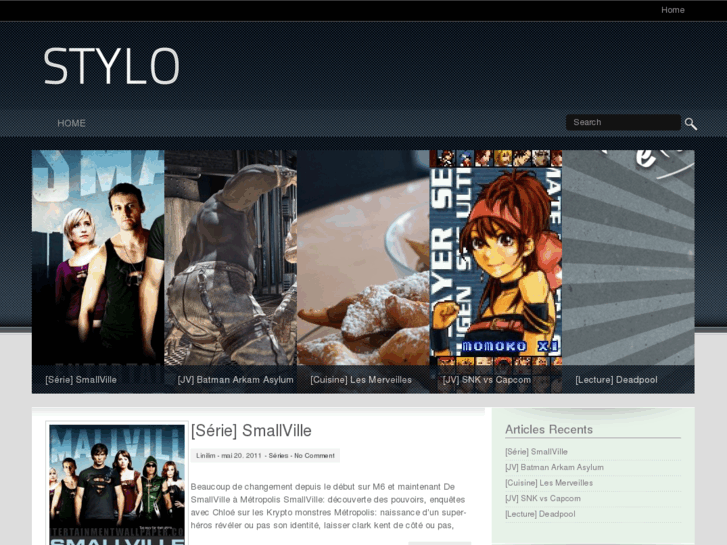This screenshot has width=727, height=545.
Task: Open '[Cuisine] Les Merveilles' in Articles Recents
Action: coord(549,483)
